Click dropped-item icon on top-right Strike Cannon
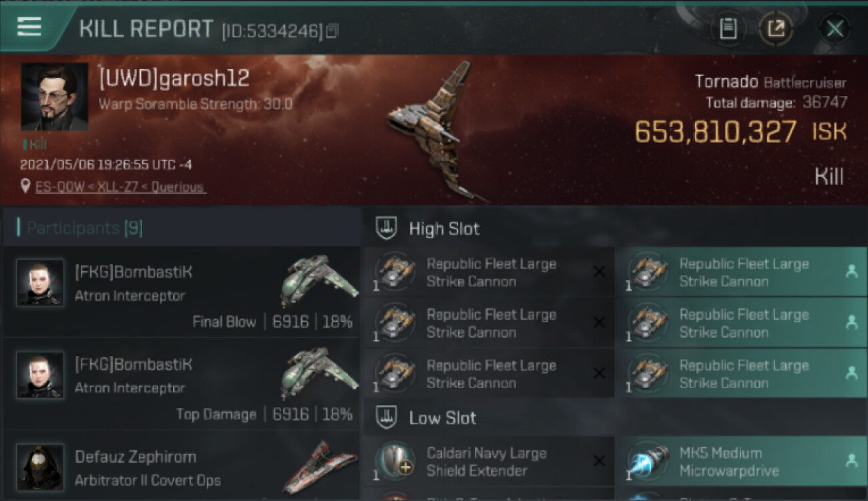Image resolution: width=868 pixels, height=501 pixels. click(851, 271)
